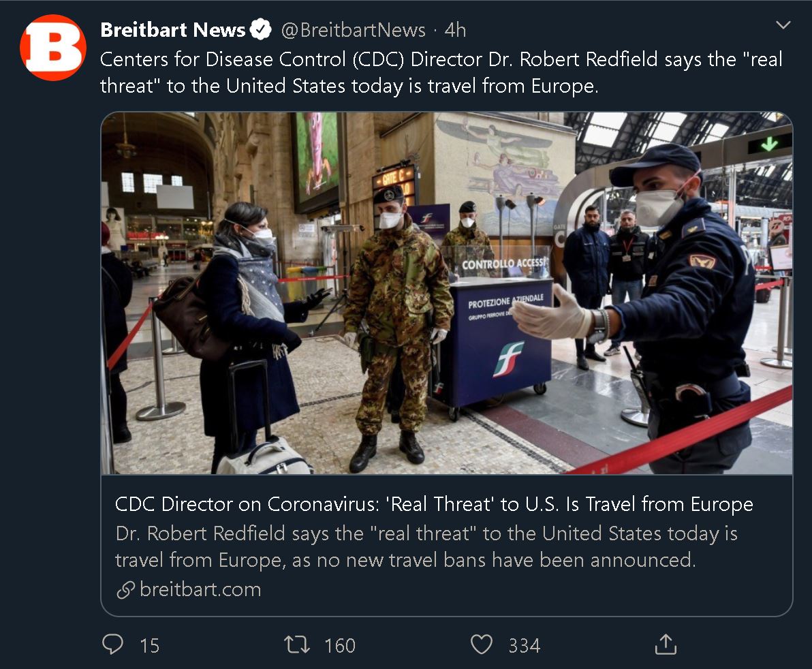The image size is (812, 669).
Task: Click the card description about travel bans
Action: click(426, 547)
